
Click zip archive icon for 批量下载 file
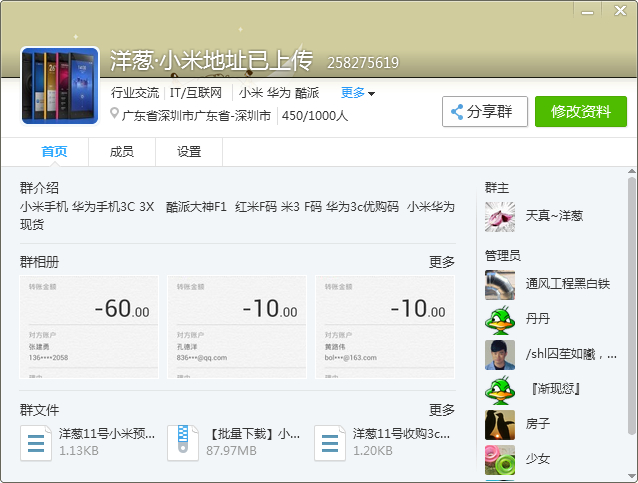pyautogui.click(x=183, y=443)
